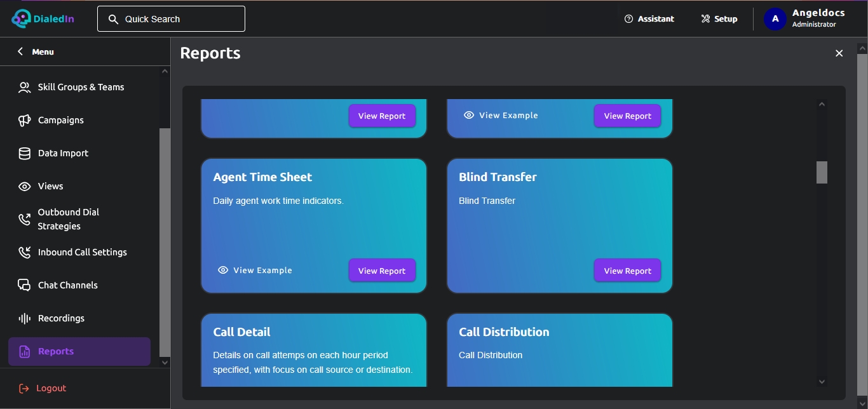Click the Outbound Dial phone icon

click(x=24, y=219)
